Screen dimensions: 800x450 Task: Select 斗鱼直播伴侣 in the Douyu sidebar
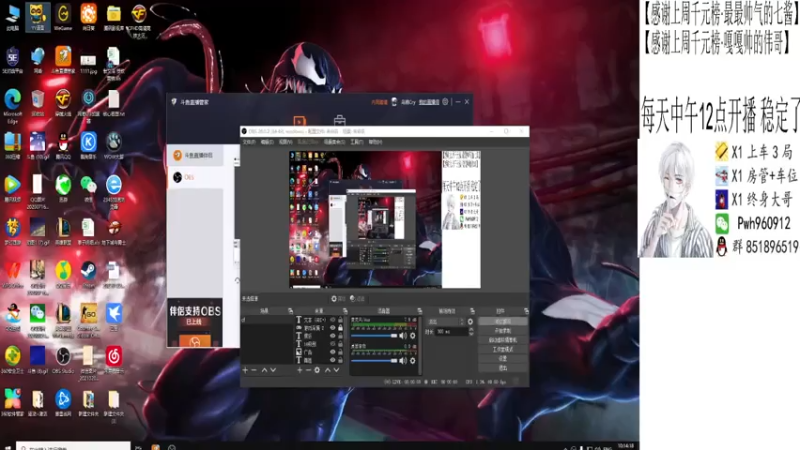click(195, 155)
